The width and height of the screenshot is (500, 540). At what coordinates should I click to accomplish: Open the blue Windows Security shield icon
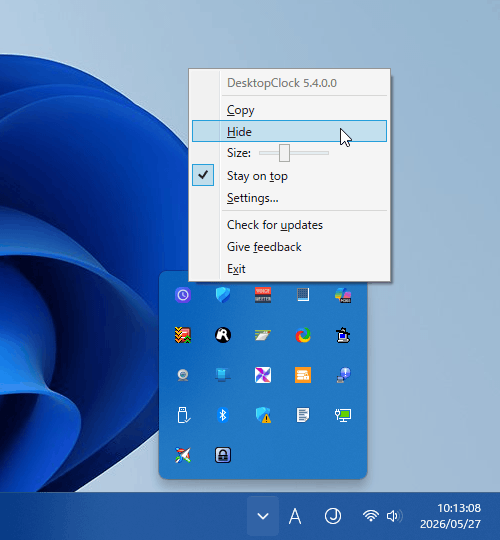tap(223, 295)
